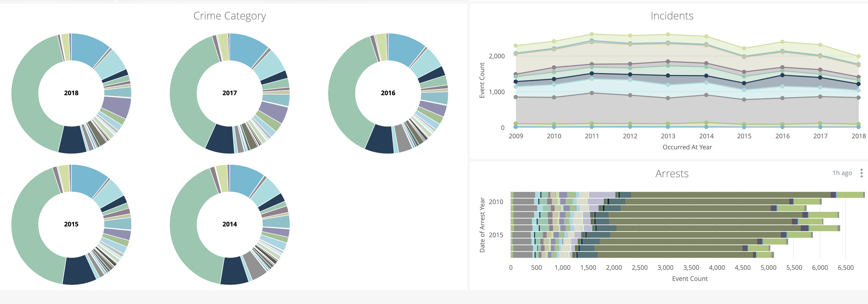Screen dimensions: 868x304
Task: Click the Arrests chart title
Action: pyautogui.click(x=672, y=173)
